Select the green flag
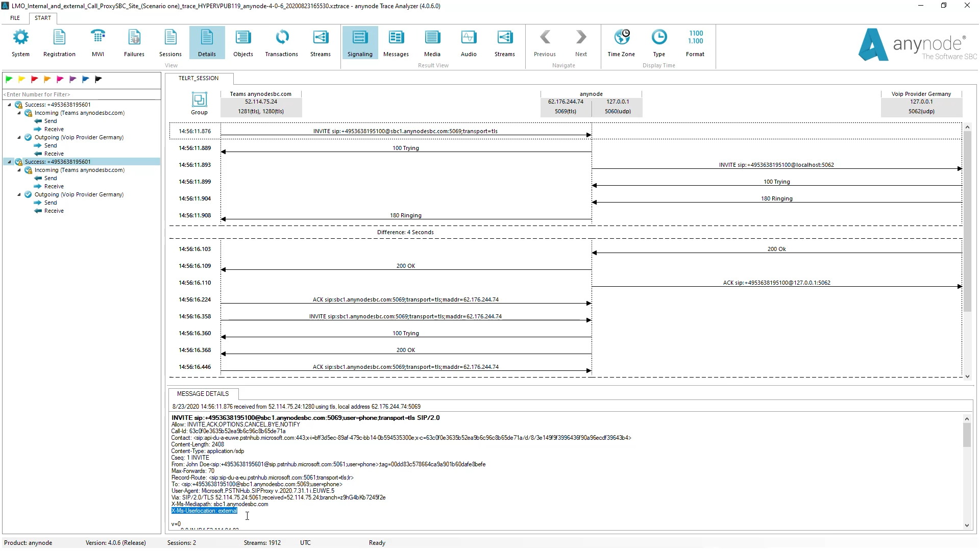This screenshot has height=551, width=980. (x=9, y=79)
